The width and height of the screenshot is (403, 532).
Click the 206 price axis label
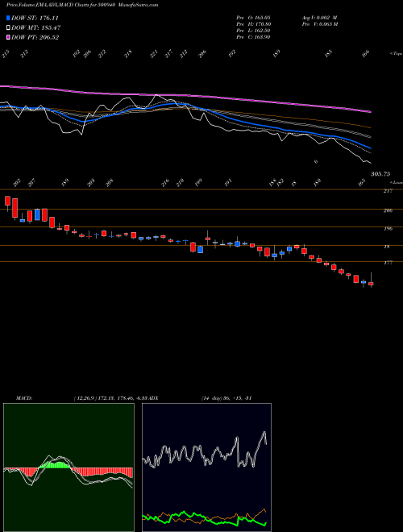(388, 210)
